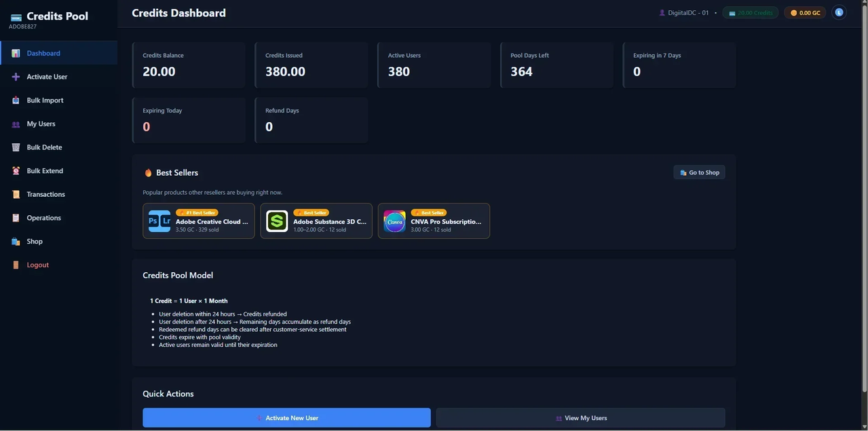Click the Credits Balance stat card

click(x=189, y=65)
